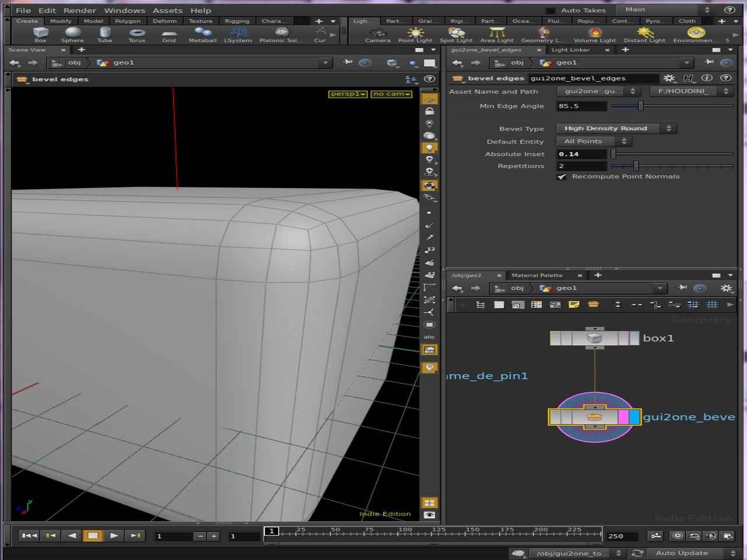Open the Render menu
The image size is (747, 560).
tap(79, 10)
